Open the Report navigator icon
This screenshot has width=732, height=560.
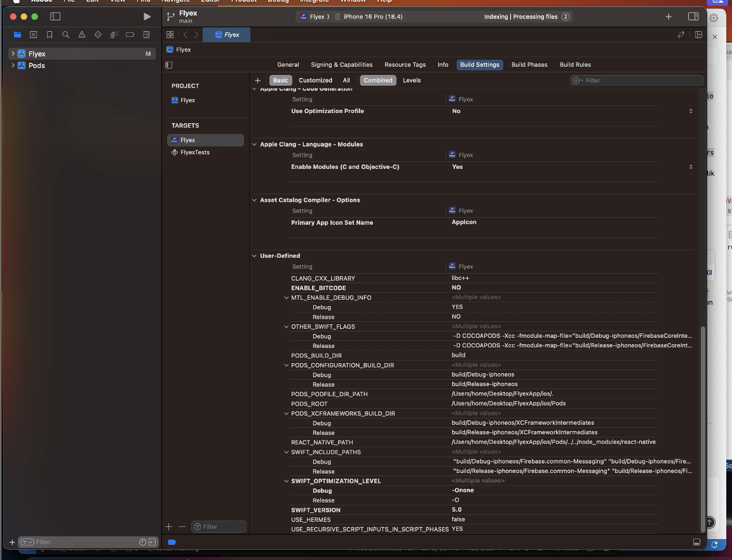pos(146,35)
